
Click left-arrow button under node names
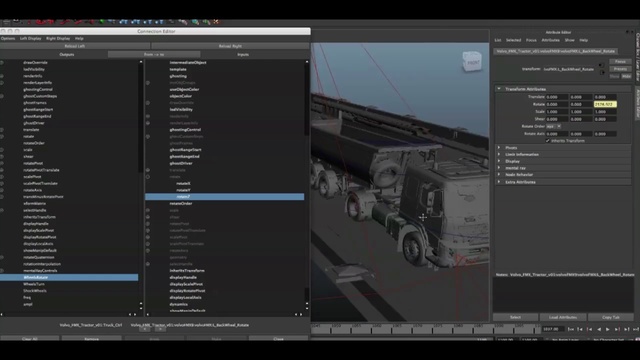(145, 330)
